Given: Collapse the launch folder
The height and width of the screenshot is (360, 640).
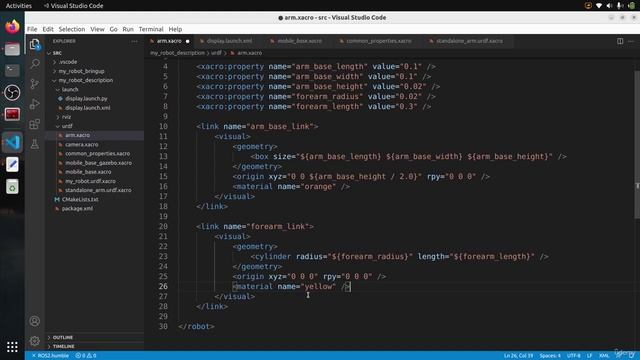Looking at the screenshot, I should pyautogui.click(x=70, y=89).
